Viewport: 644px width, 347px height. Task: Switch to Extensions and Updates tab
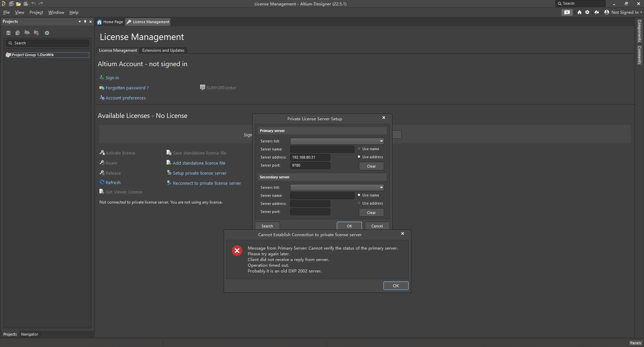163,50
